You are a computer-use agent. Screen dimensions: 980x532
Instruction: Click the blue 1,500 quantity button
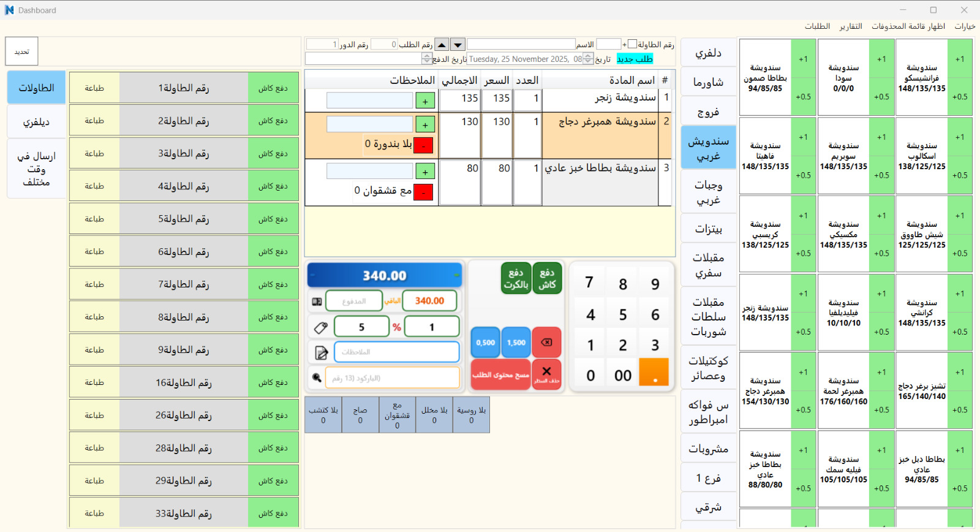pos(516,343)
